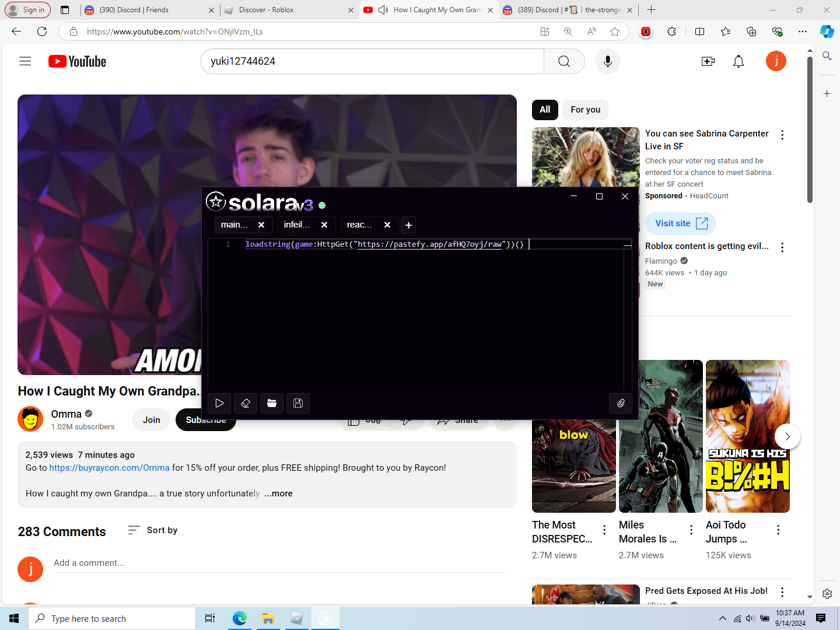Viewport: 840px width, 630px height.
Task: Click the taskbar 'Type here to search' box
Action: tap(112, 618)
